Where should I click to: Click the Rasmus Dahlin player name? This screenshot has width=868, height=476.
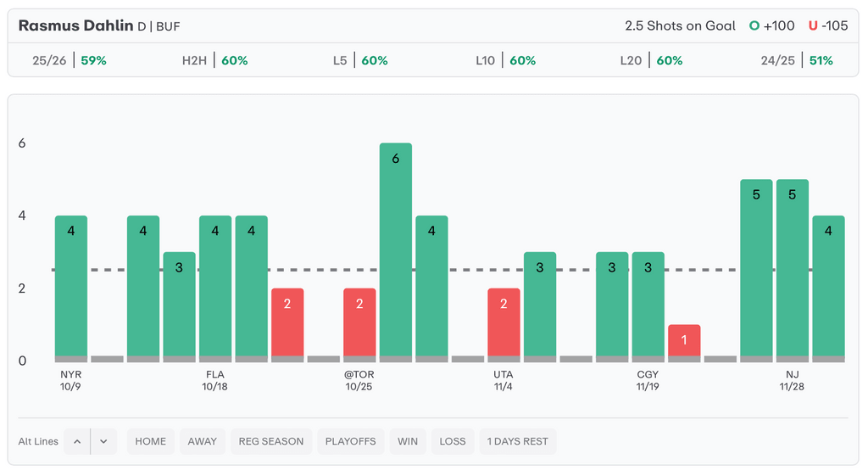click(75, 25)
